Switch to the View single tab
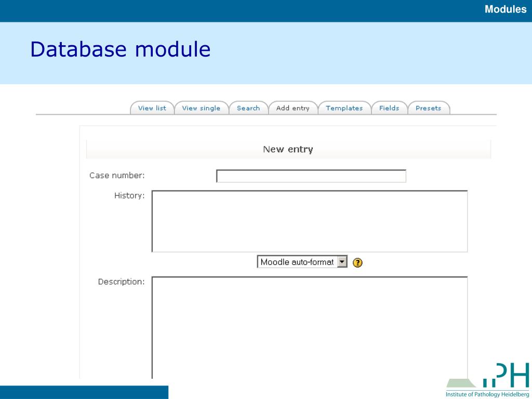The height and width of the screenshot is (399, 532). pos(201,108)
